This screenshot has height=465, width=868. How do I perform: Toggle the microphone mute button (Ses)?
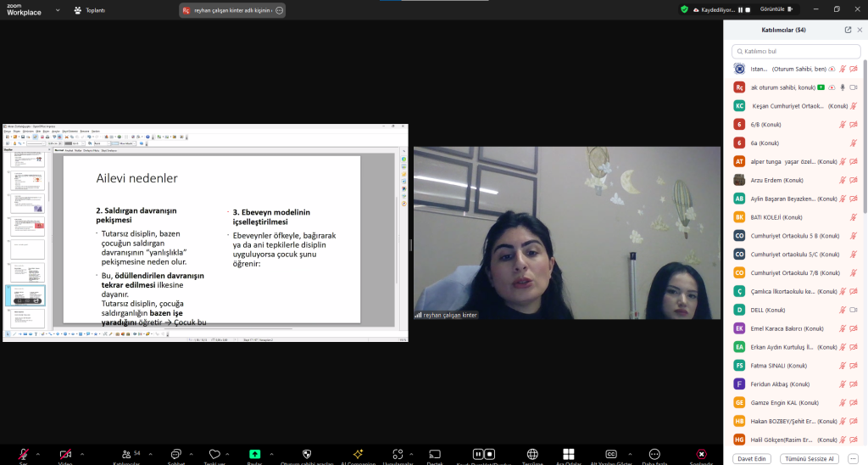click(24, 455)
